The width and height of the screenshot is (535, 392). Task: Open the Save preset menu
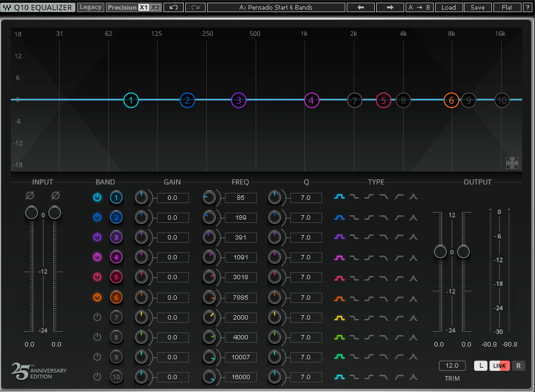pos(477,7)
